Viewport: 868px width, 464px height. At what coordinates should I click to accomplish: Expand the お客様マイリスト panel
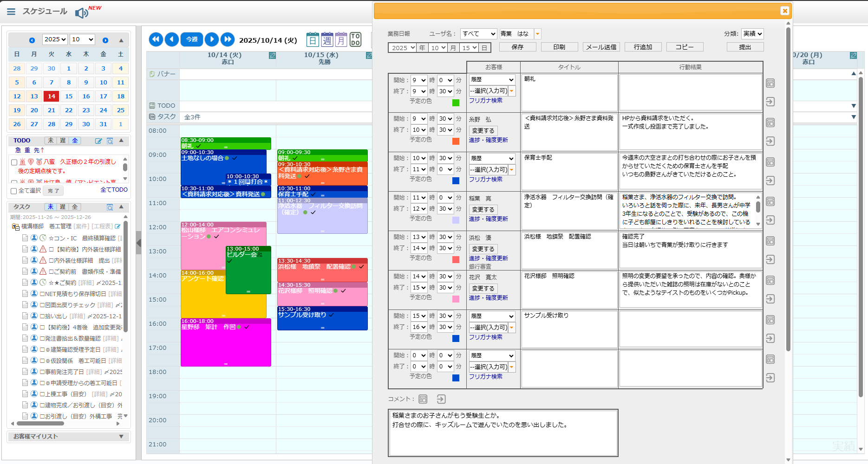[121, 437]
